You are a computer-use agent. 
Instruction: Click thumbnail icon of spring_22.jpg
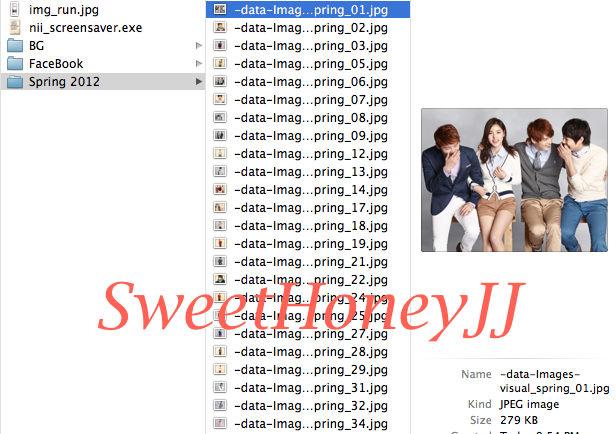point(220,279)
